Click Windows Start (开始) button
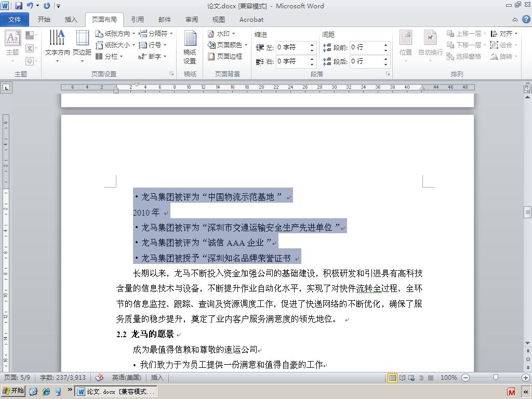 tap(13, 391)
